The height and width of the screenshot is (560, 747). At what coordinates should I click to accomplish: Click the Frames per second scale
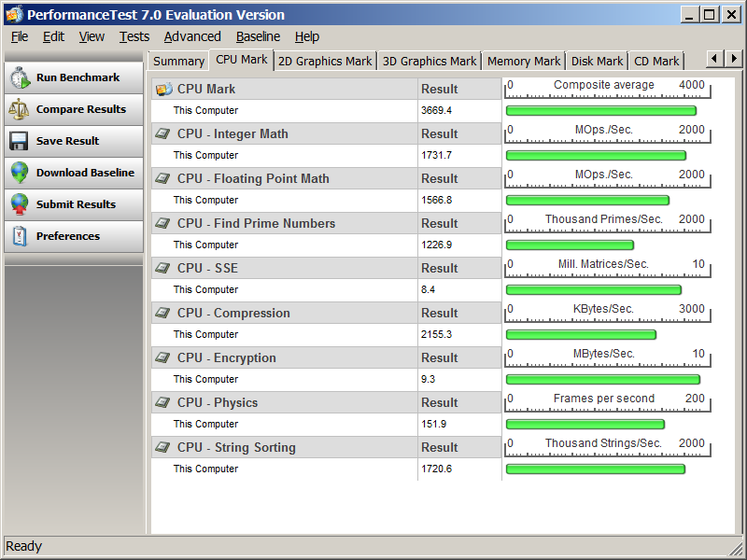tap(608, 402)
